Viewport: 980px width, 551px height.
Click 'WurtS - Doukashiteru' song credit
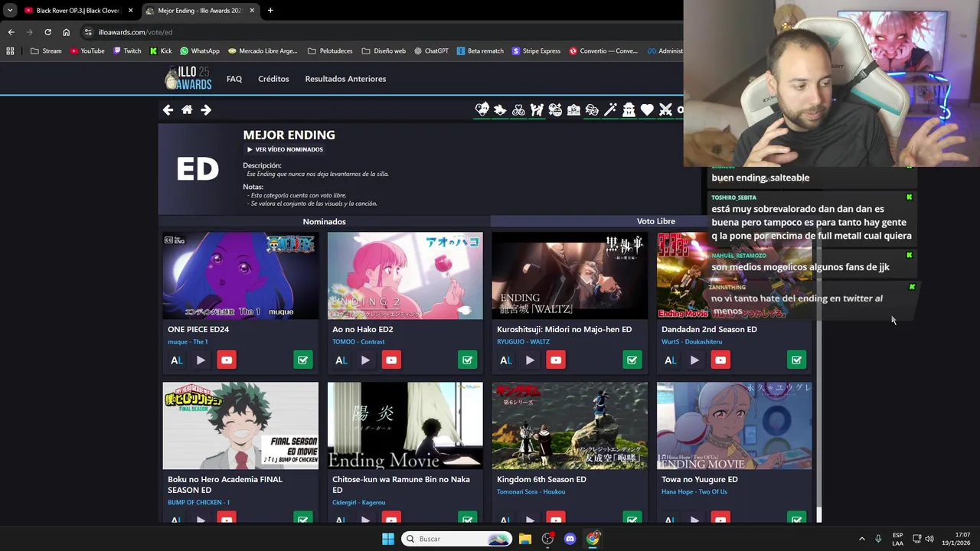point(691,341)
